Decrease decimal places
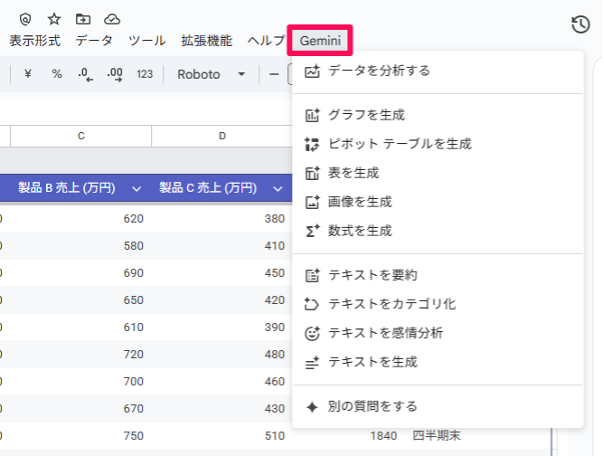 [x=85, y=74]
